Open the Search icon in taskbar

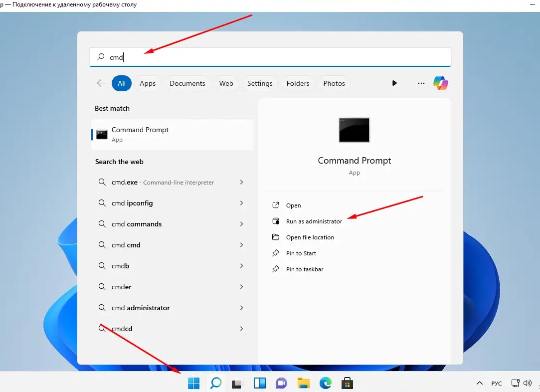pyautogui.click(x=216, y=383)
